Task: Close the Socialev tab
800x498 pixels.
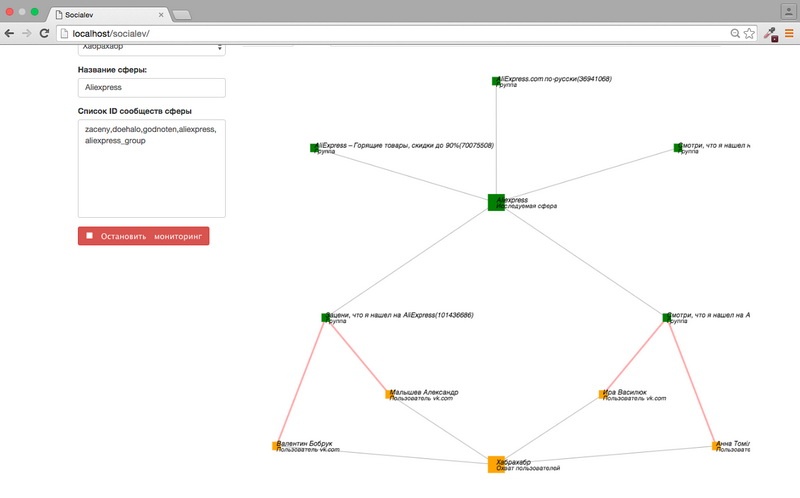Action: click(x=161, y=15)
